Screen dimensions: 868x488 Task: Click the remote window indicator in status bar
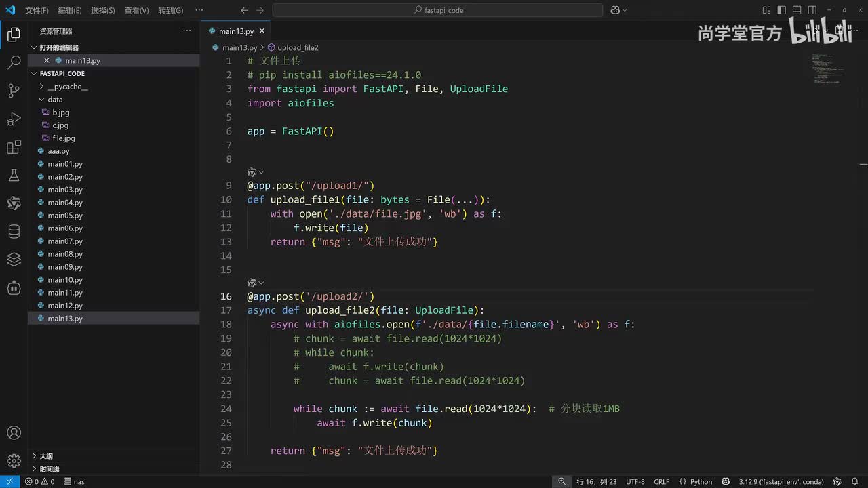pyautogui.click(x=9, y=481)
